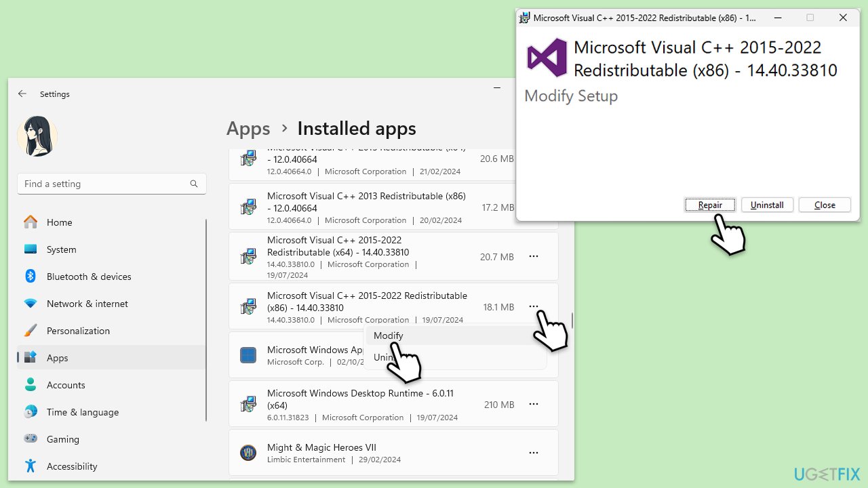Click Might & Magic Heroes VII icon
The width and height of the screenshot is (868, 488).
click(248, 453)
